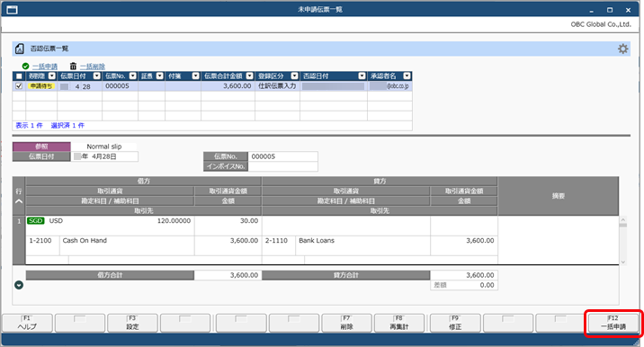Image resolution: width=644 pixels, height=347 pixels.
Task: Open the filter dropdown on the first status column
Action: [52, 76]
